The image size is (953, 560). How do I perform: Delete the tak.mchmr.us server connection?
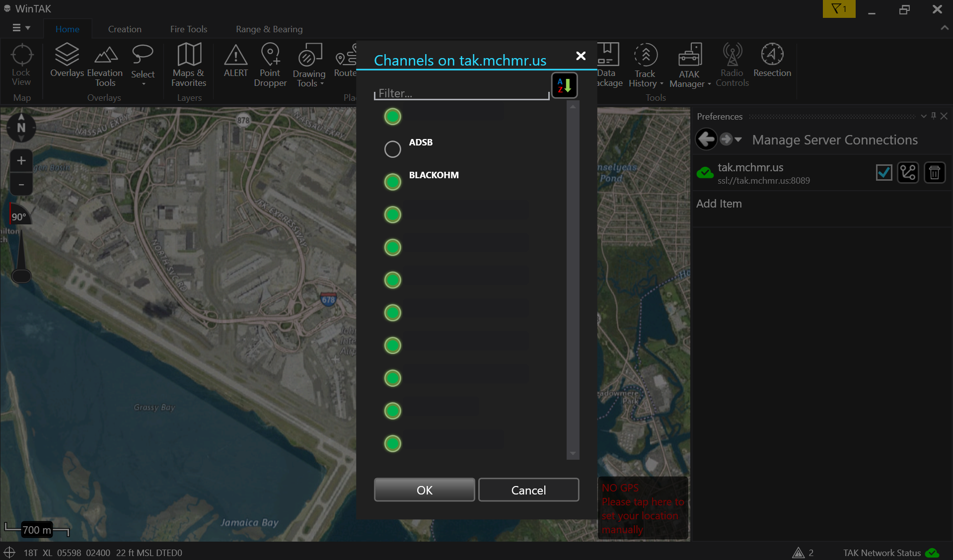[935, 173]
